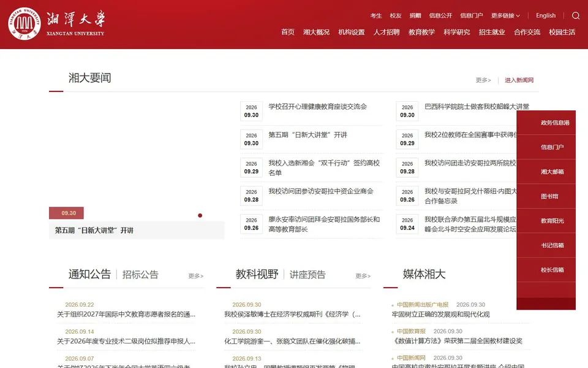Image resolution: width=588 pixels, height=368 pixels.
Task: Click 更多> next to 讲座预告
Action: tap(363, 276)
